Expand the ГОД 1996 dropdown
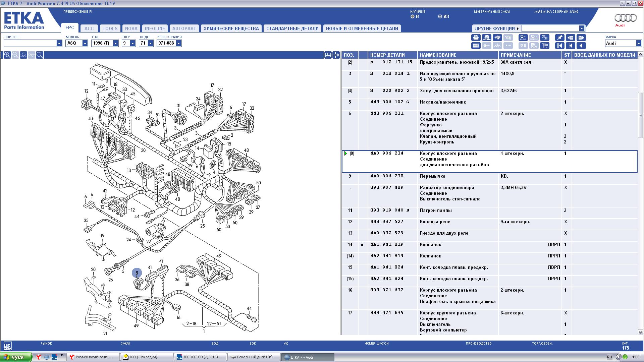 tap(115, 43)
